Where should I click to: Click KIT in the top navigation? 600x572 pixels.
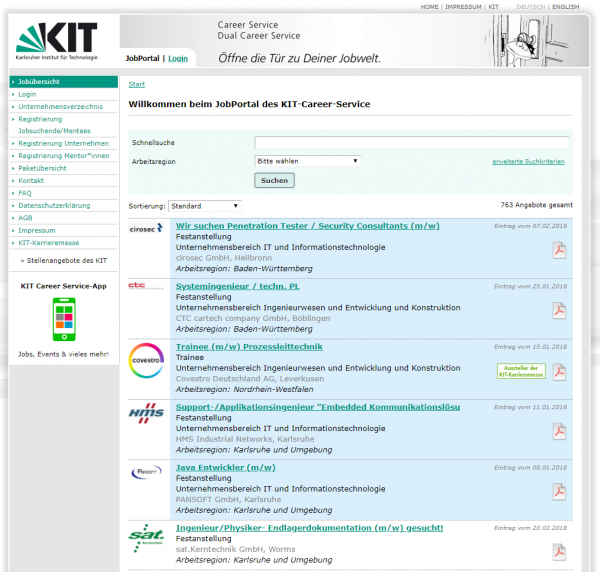pyautogui.click(x=494, y=7)
